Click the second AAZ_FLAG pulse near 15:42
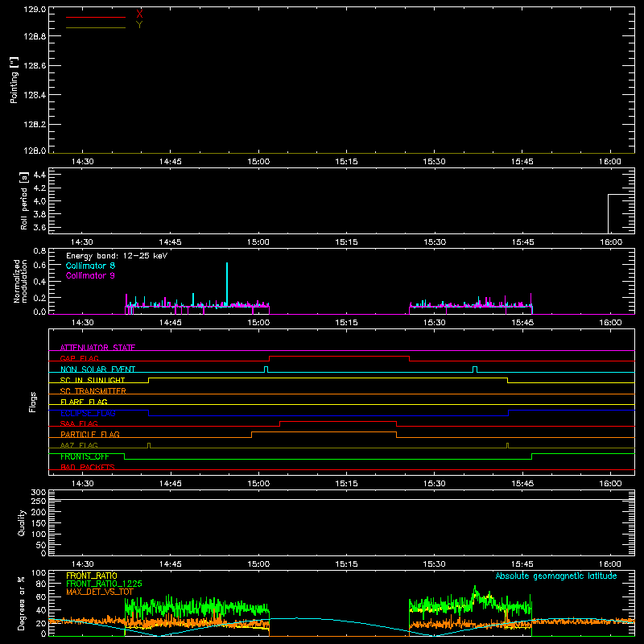This screenshot has height=644, width=644. point(508,446)
